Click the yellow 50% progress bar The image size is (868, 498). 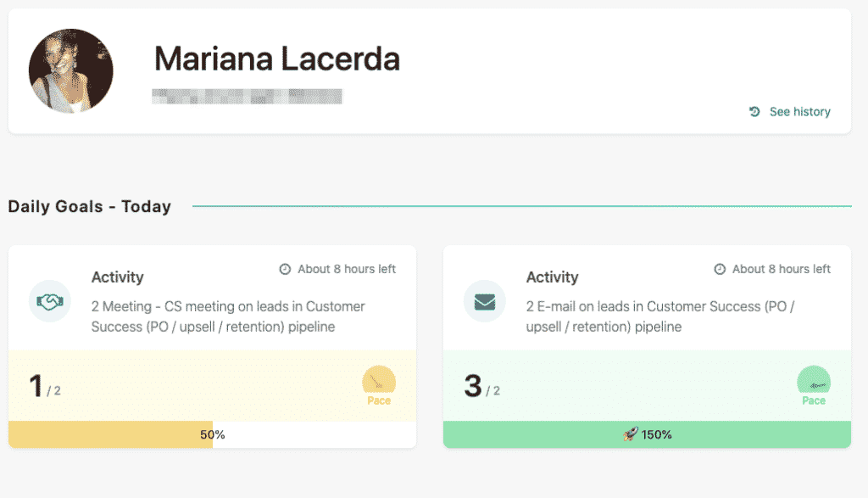pyautogui.click(x=110, y=434)
